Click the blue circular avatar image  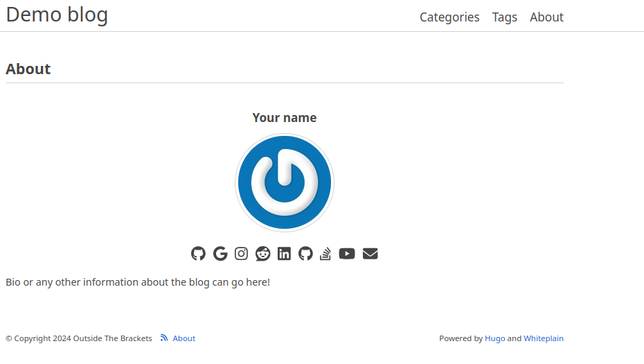click(x=285, y=183)
